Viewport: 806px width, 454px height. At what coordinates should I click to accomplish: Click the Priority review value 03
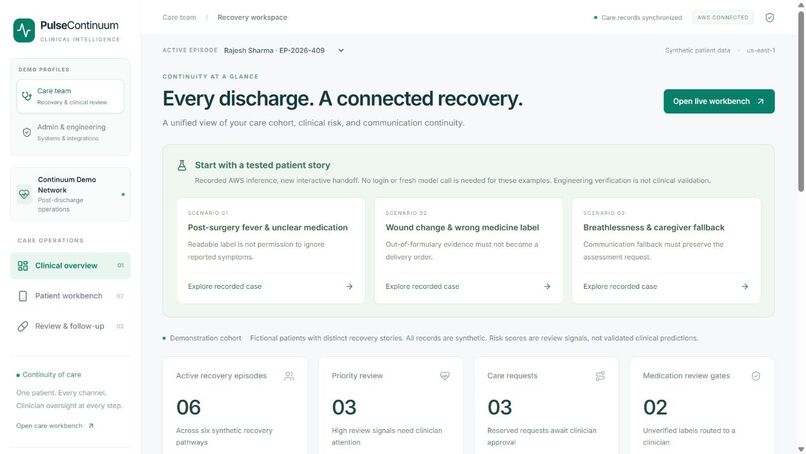pyautogui.click(x=344, y=407)
